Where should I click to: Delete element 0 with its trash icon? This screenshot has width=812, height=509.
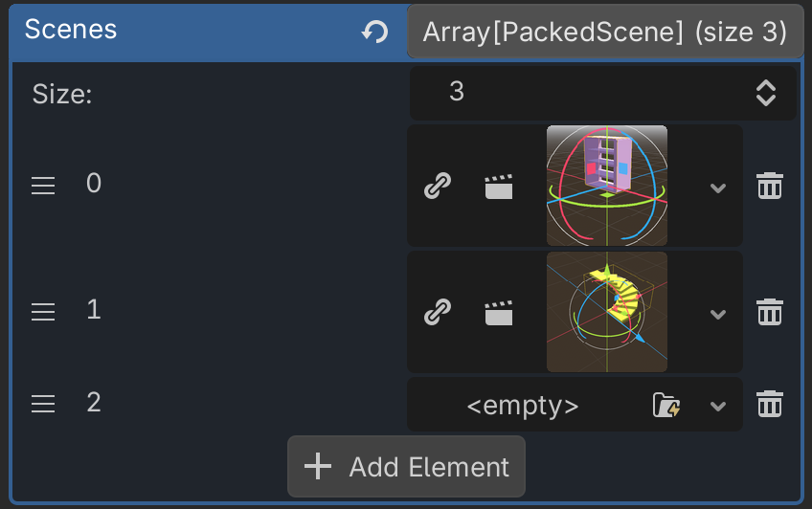pos(769,186)
